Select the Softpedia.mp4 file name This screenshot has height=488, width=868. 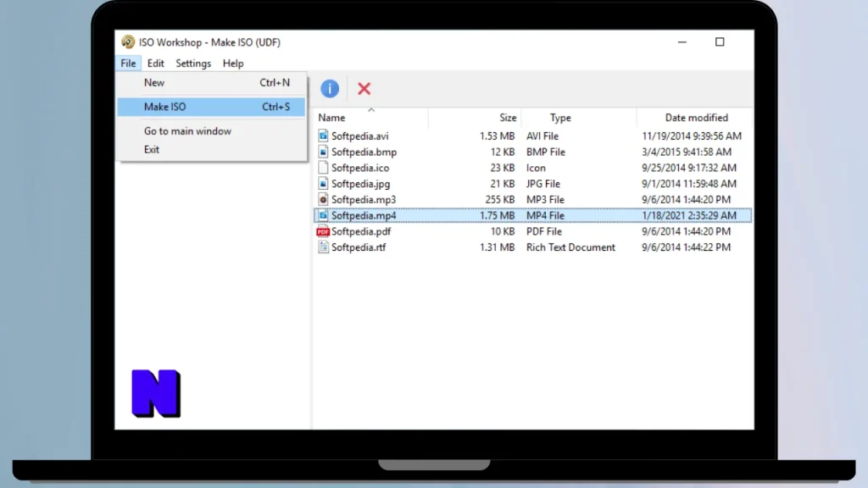(x=364, y=215)
